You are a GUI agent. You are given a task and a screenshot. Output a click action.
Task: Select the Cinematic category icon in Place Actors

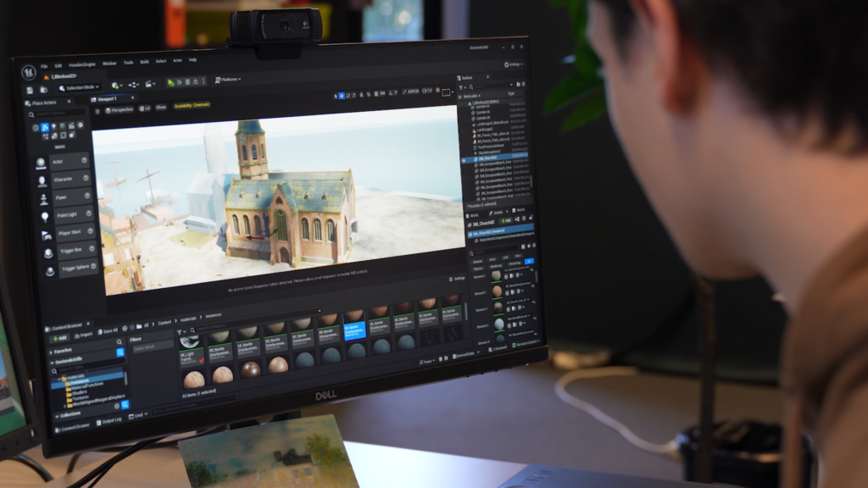(71, 125)
